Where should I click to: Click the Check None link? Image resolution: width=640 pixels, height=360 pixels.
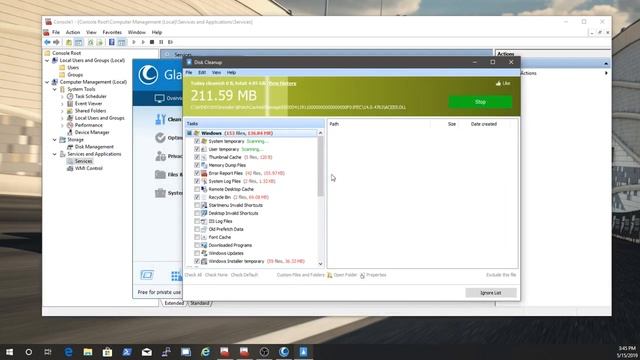(x=216, y=275)
